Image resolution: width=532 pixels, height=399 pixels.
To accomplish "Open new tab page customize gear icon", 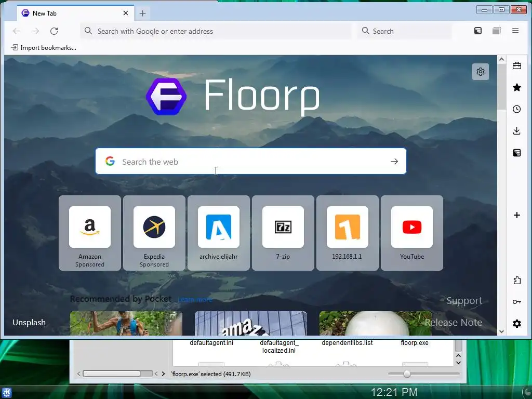I will coord(481,72).
